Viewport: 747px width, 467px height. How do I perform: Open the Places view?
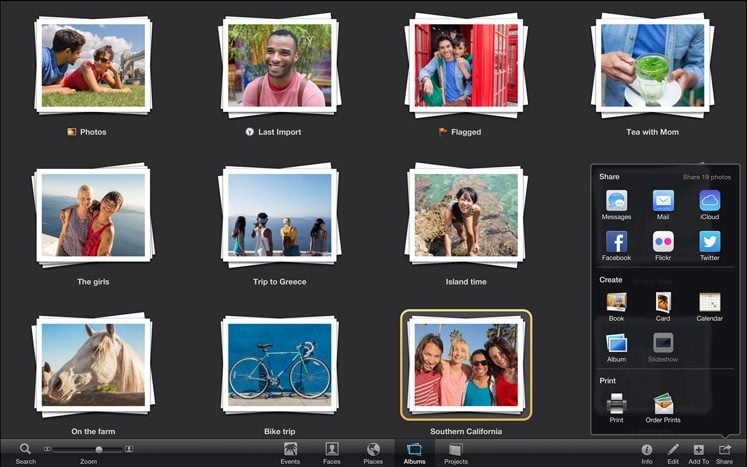point(373,453)
